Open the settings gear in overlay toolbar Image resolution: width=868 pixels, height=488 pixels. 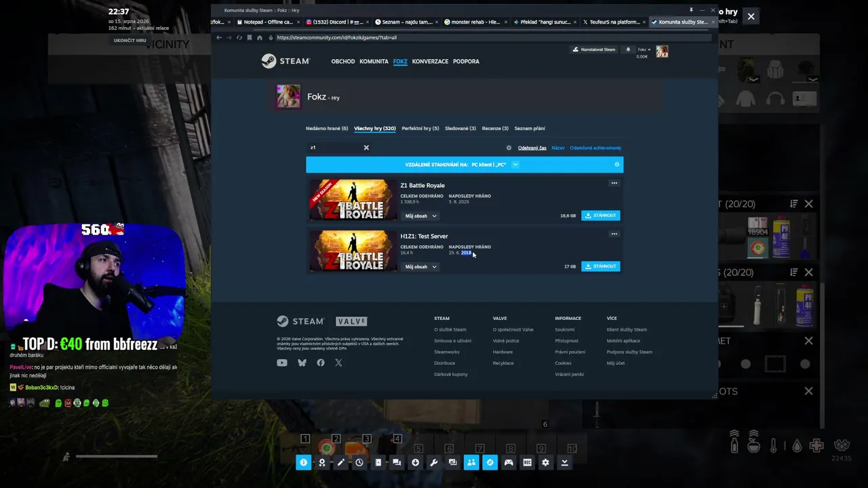[545, 462]
